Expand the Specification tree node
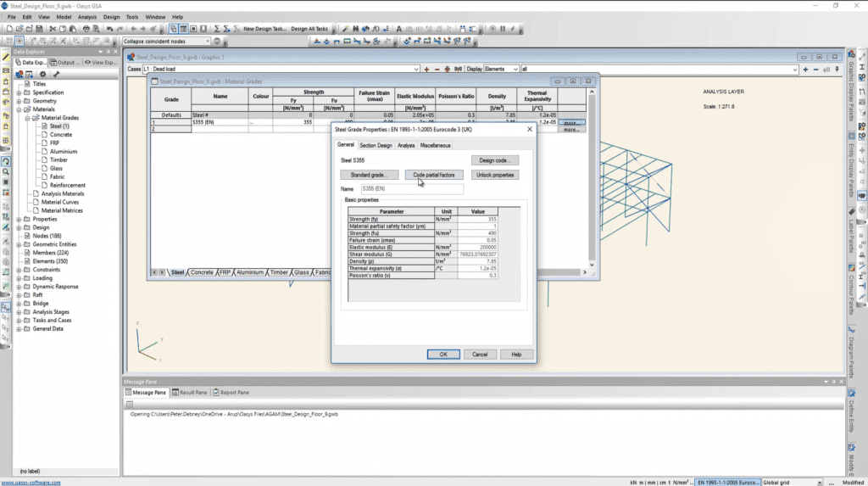The width and height of the screenshot is (868, 486). [x=19, y=92]
